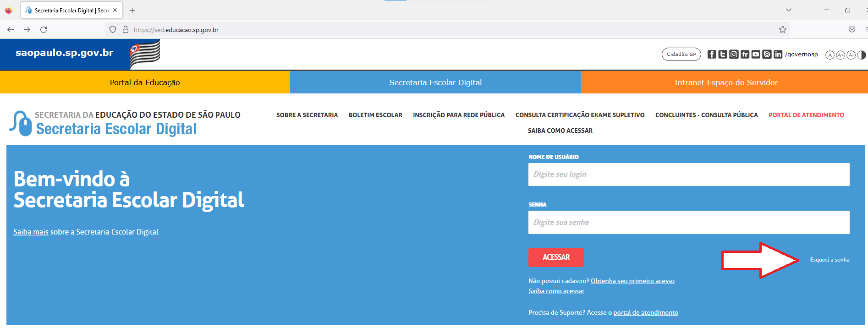Viewport: 868px width, 333px height.
Task: Click the LinkedIn icon
Action: click(778, 55)
